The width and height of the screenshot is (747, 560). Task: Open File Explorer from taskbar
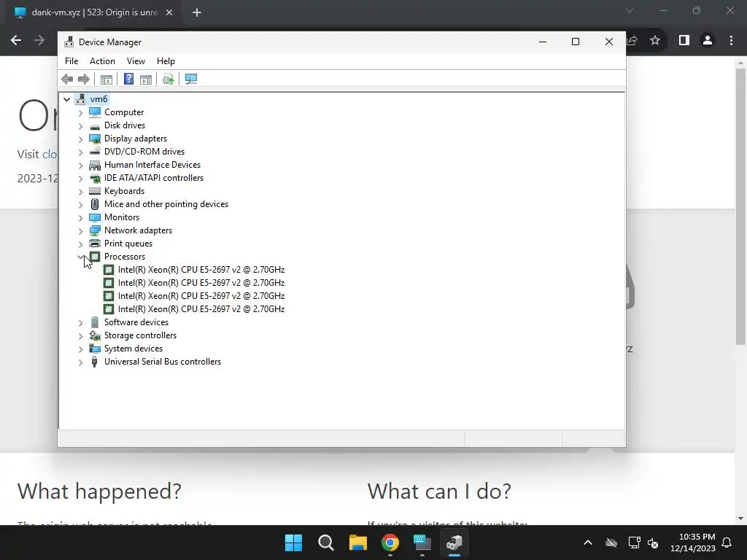[x=357, y=542]
